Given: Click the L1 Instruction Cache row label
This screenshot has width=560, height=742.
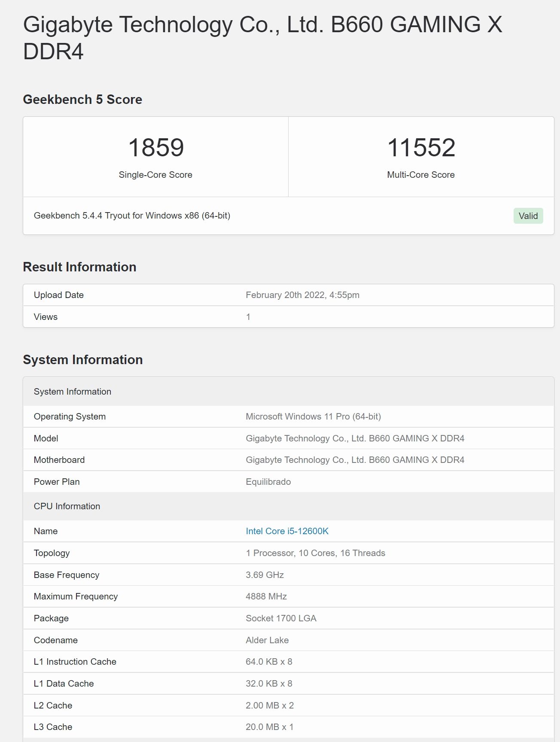Looking at the screenshot, I should (75, 662).
